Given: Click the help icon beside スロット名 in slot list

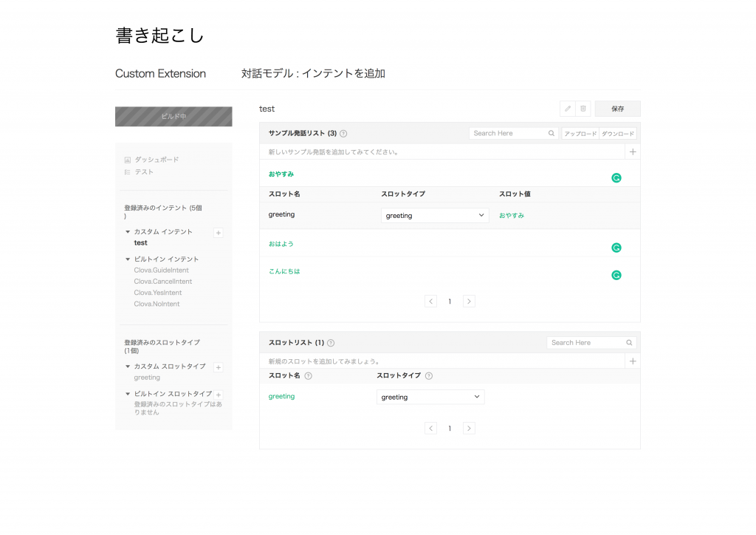Looking at the screenshot, I should tap(308, 376).
